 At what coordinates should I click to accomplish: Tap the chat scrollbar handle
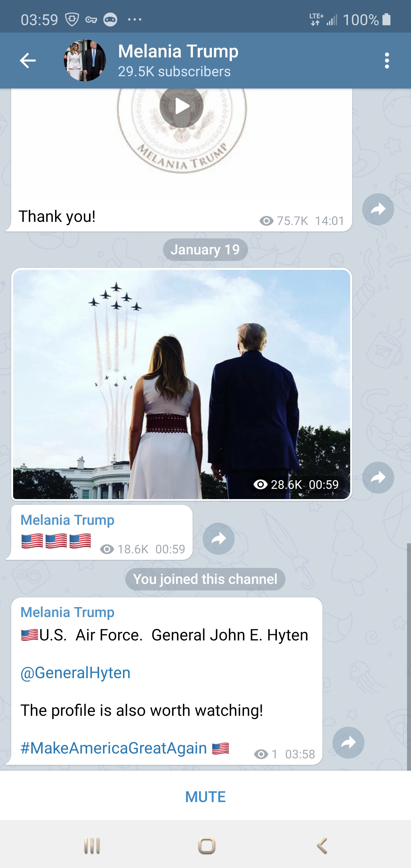pyautogui.click(x=409, y=656)
